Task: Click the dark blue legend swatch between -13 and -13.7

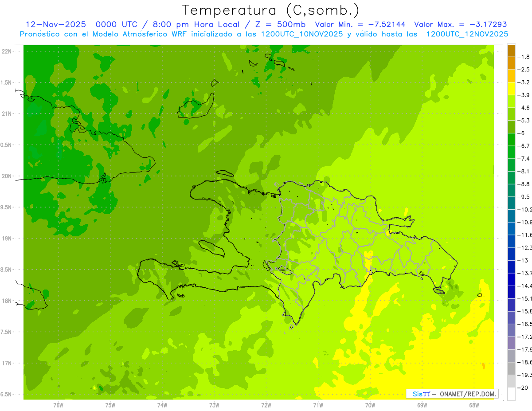Action: pyautogui.click(x=511, y=266)
